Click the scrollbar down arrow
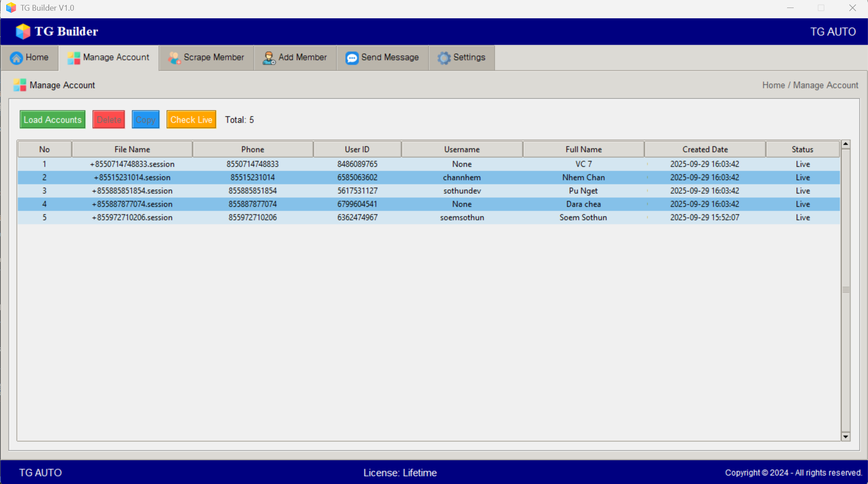 coord(845,436)
